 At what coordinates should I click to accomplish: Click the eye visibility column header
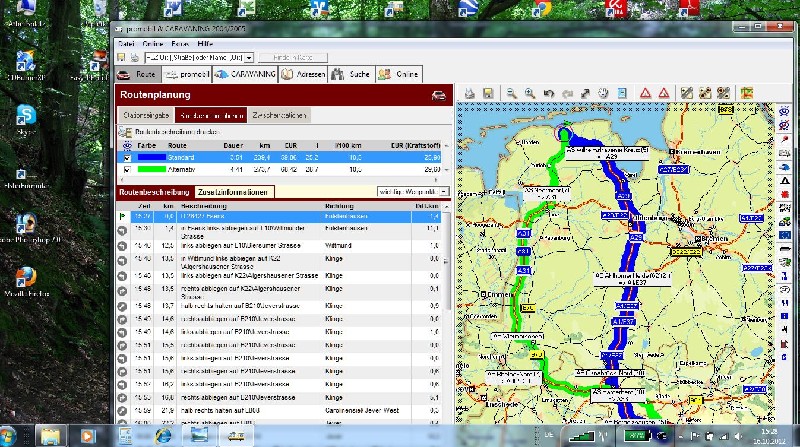pyautogui.click(x=126, y=145)
